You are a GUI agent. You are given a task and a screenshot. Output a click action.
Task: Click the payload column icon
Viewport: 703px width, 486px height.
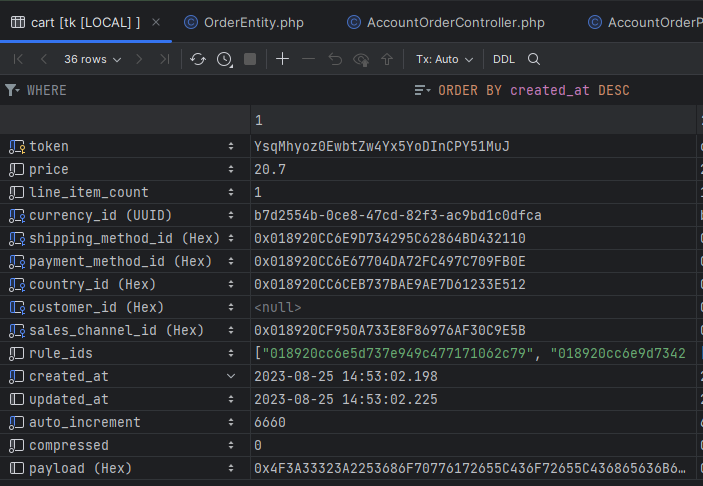17,469
